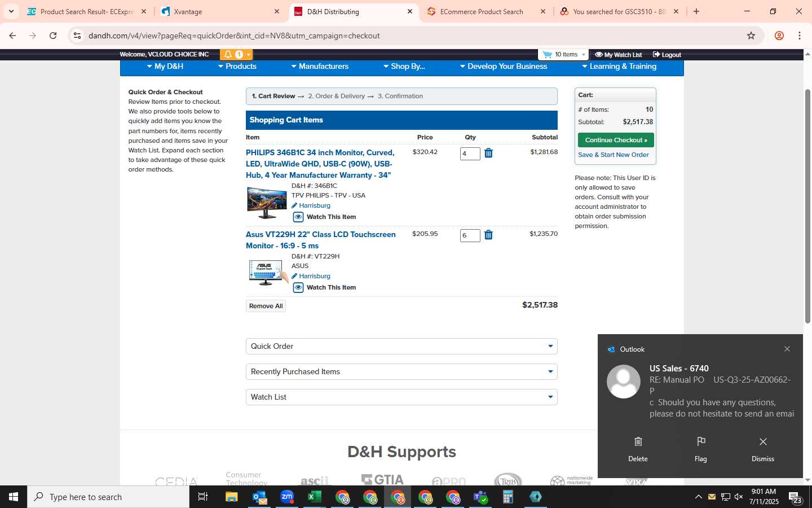Delete the Outlook email notification

coord(638,449)
